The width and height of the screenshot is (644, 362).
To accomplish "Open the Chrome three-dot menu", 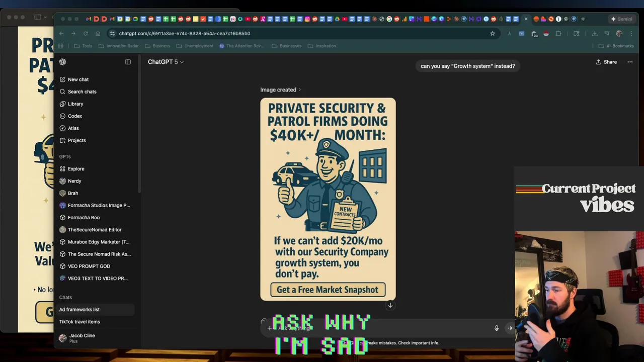I will pos(631,34).
